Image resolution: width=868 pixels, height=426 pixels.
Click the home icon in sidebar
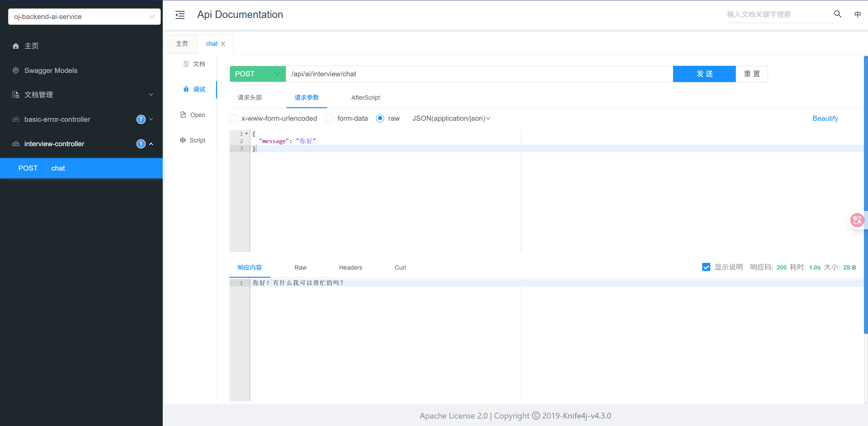(x=16, y=46)
